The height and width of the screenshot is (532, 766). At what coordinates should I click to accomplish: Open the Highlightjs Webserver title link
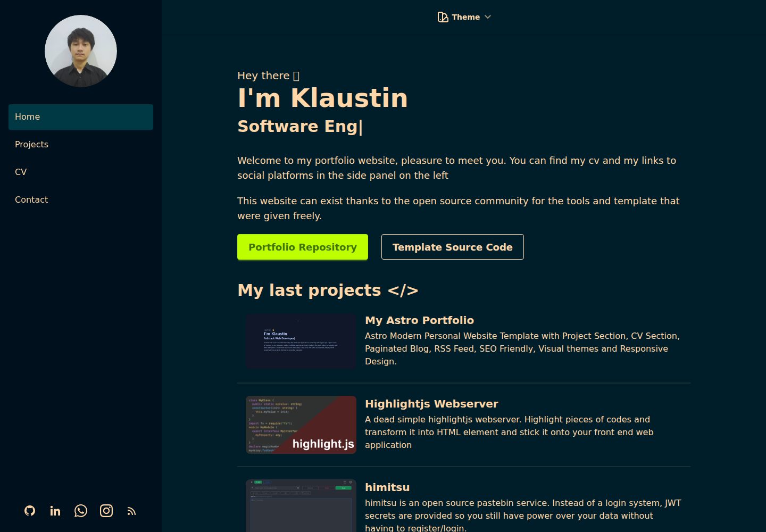tap(431, 404)
